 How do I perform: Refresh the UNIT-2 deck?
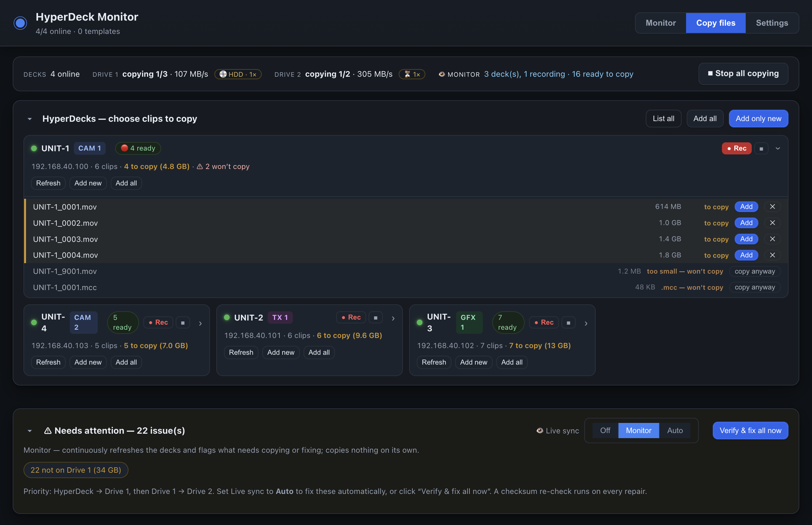[x=241, y=353]
